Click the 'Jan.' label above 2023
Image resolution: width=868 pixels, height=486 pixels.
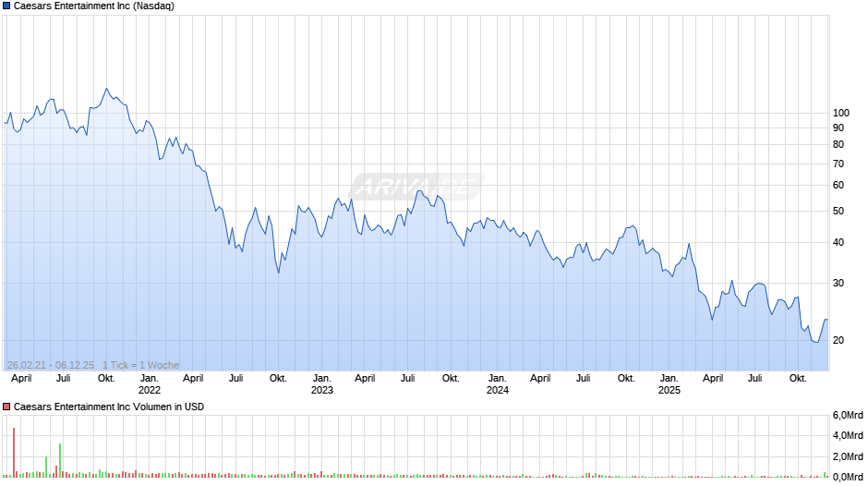point(322,379)
